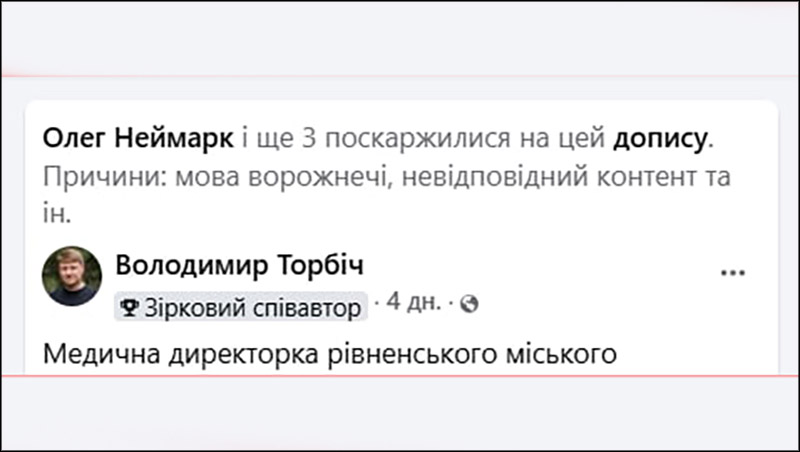This screenshot has width=800, height=452.
Task: Open the three-dot post options menu
Action: tap(733, 273)
